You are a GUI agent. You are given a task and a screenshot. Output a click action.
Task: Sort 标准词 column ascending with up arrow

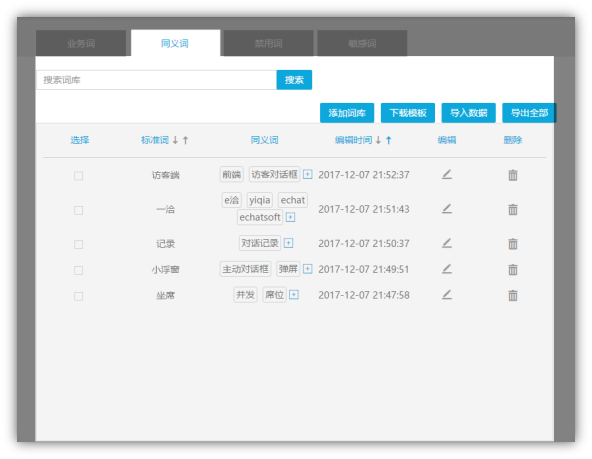tap(185, 140)
